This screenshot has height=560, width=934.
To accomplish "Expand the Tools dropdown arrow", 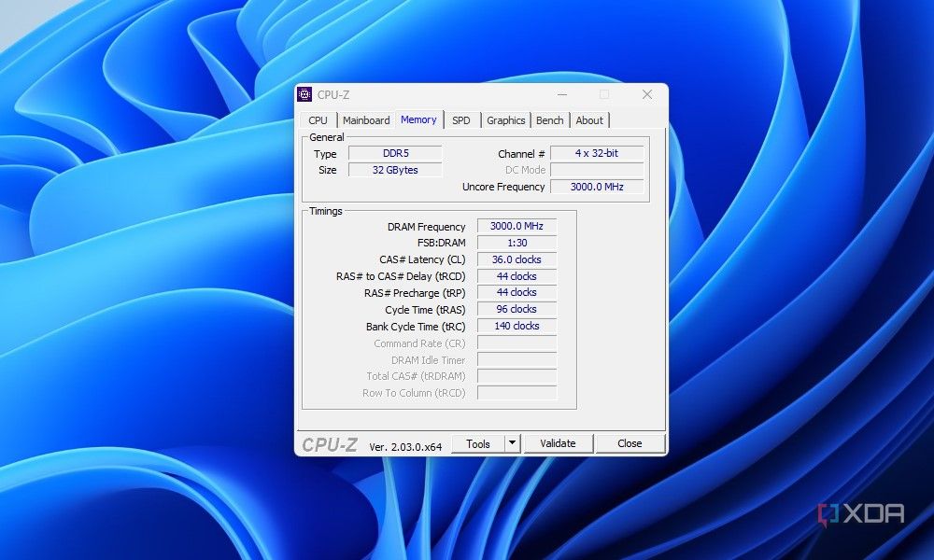I will (512, 444).
